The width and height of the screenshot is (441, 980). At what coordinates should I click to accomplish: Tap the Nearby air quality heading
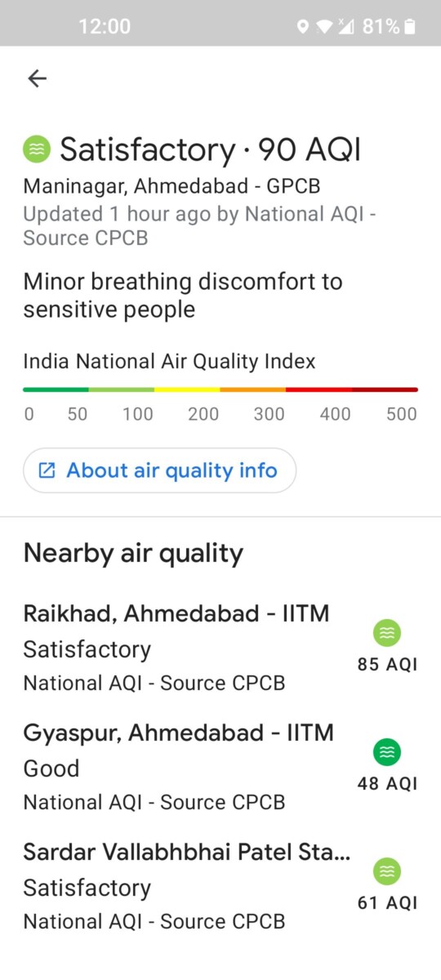click(133, 554)
